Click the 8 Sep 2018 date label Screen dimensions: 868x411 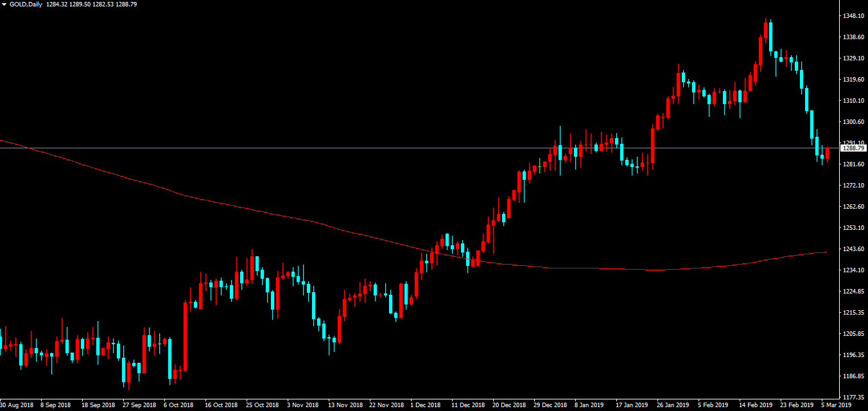coord(55,405)
